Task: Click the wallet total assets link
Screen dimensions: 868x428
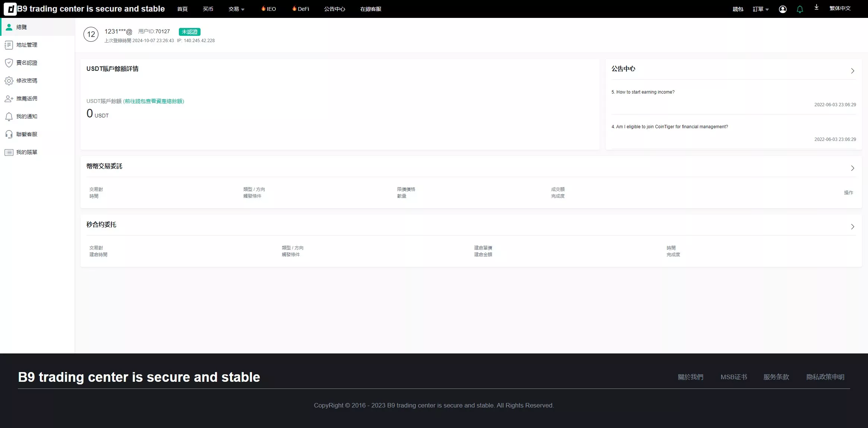Action: [154, 101]
